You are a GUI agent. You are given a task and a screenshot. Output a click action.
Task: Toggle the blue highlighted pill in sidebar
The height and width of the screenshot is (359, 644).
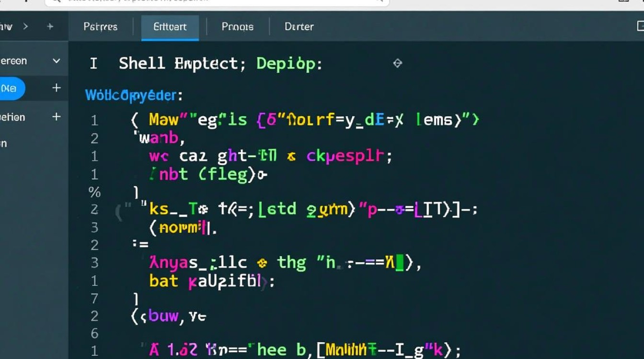[x=11, y=89]
